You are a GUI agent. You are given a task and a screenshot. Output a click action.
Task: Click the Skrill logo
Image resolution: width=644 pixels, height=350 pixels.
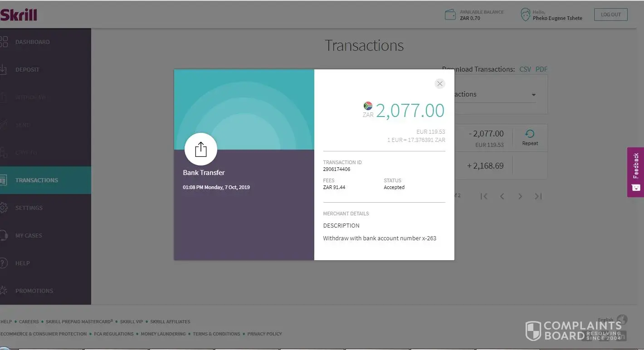pyautogui.click(x=18, y=15)
